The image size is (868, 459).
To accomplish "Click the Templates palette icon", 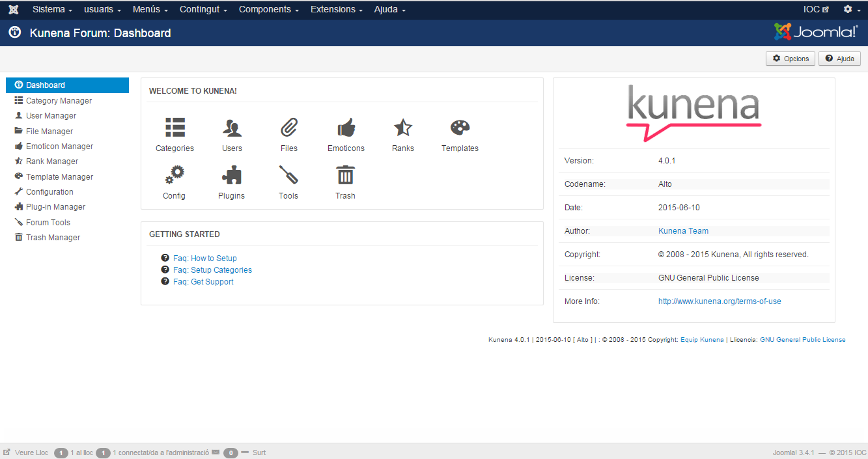I will click(460, 128).
